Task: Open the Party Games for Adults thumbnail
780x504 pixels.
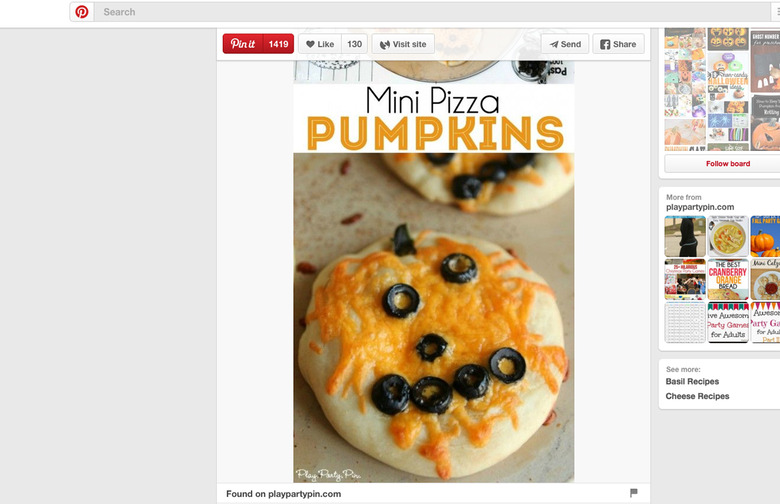Action: (728, 322)
